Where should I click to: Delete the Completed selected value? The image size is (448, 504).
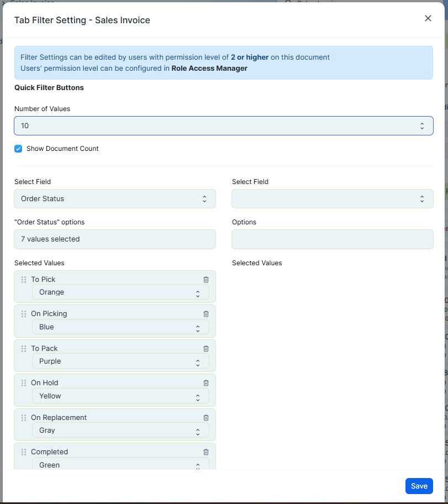coord(206,452)
